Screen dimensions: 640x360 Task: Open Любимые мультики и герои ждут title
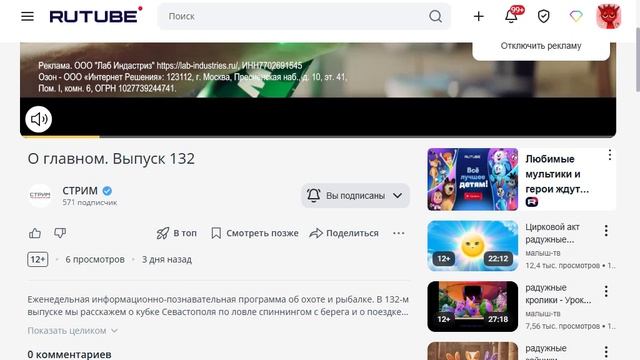[x=557, y=174]
